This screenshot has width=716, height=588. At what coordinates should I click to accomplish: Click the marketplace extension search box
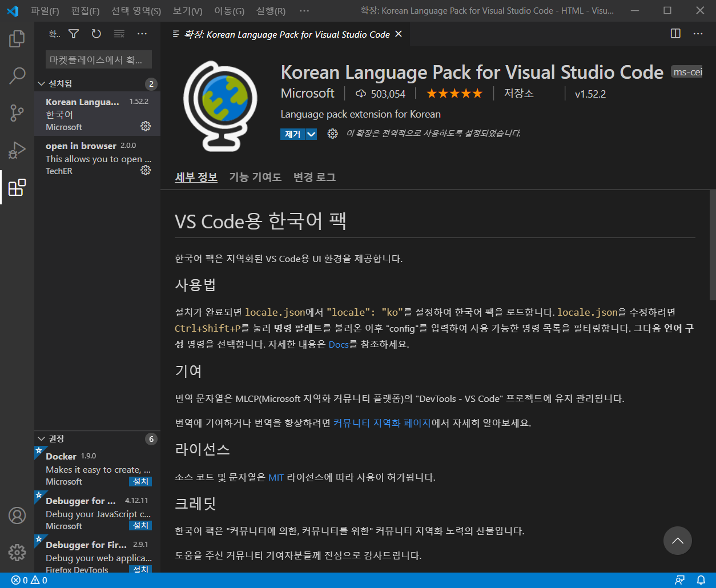click(x=99, y=59)
